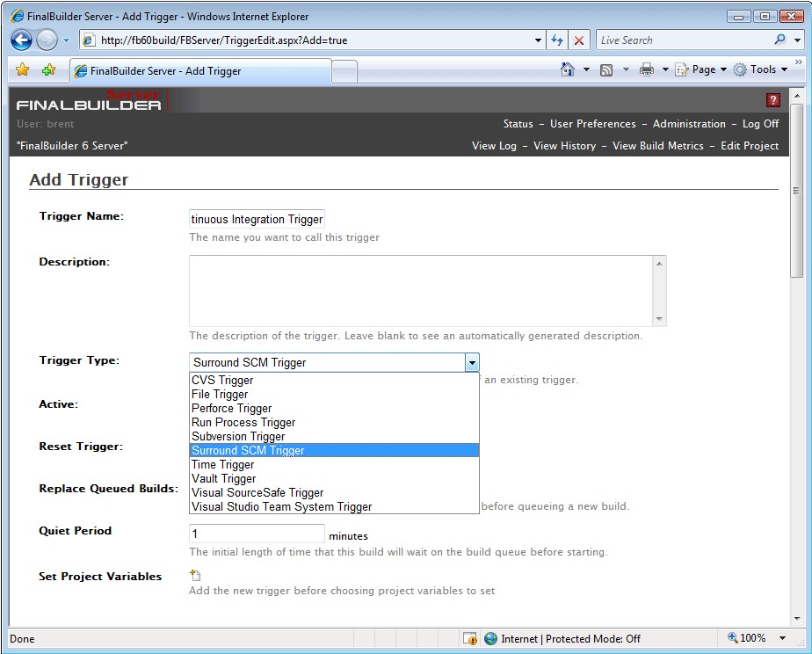Pick Visual SourceSafe Trigger option

click(x=334, y=492)
